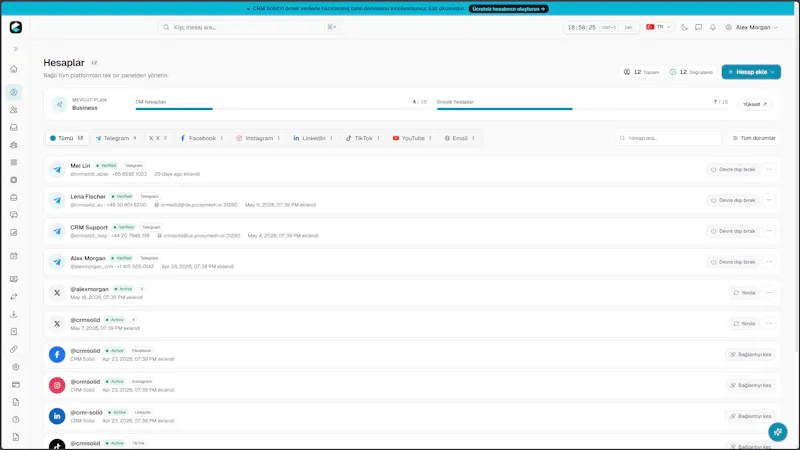This screenshot has width=800, height=450.
Task: Open more options for @alexmorgan X row
Action: point(769,293)
